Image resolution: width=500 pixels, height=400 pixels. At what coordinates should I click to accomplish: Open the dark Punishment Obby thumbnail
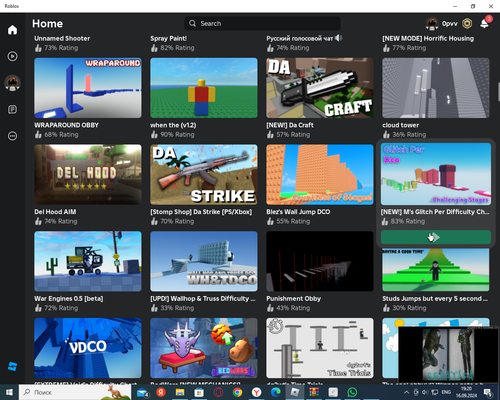(x=320, y=261)
